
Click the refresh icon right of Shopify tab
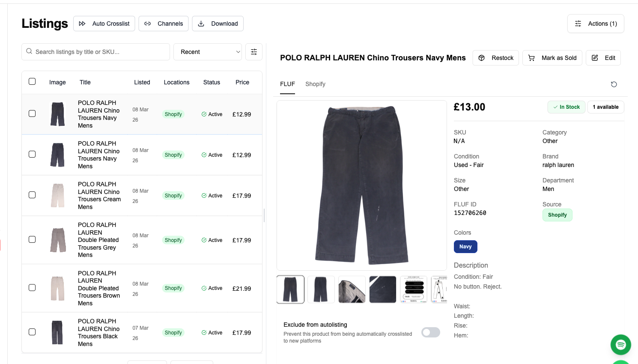point(614,84)
